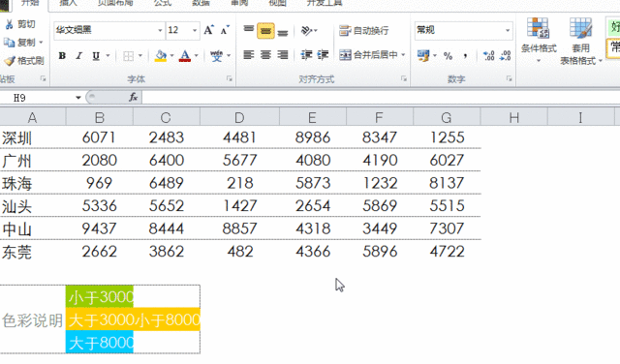The width and height of the screenshot is (620, 364).
Task: Open the font size 12 dropdown
Action: click(x=194, y=30)
